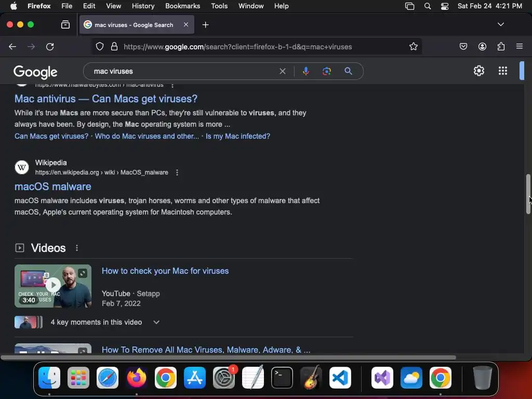Screen dimensions: 532x399
Task: Reload the current page
Action: click(50, 46)
